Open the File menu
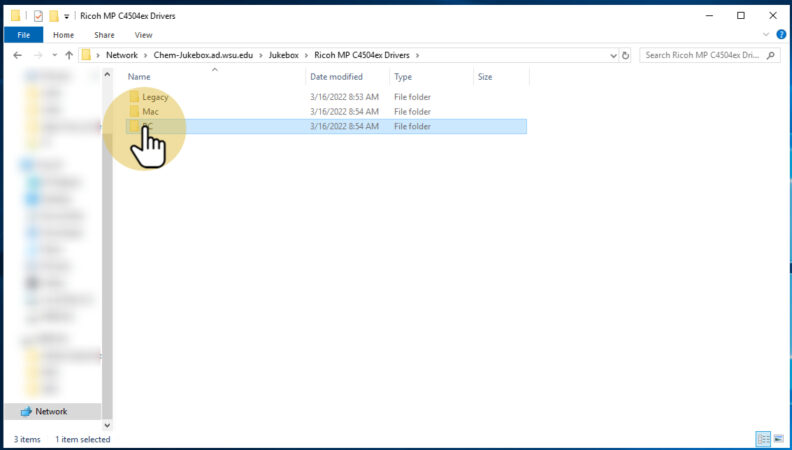Screen dimensions: 792x450 23,35
